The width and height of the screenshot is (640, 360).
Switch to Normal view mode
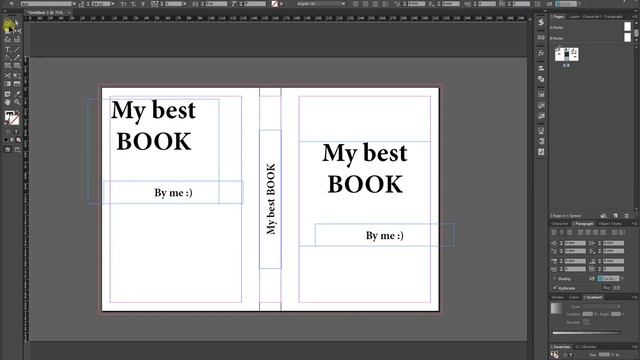coord(7,150)
